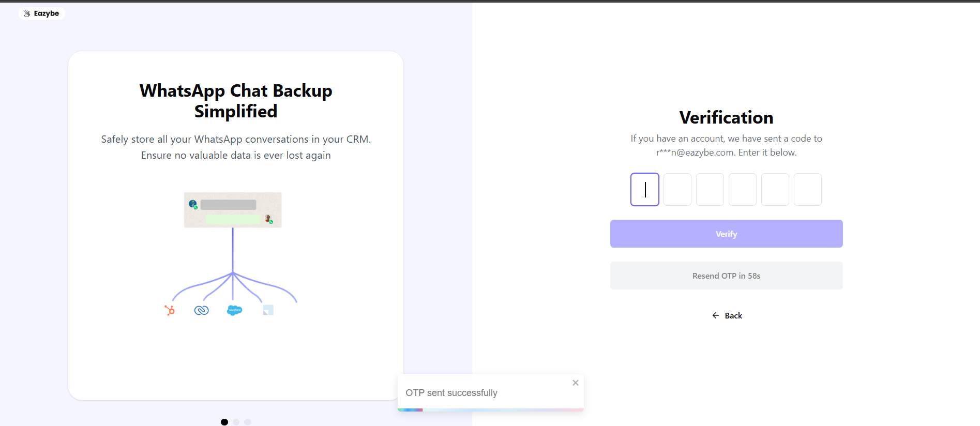
Task: Focus the first OTP digit box
Action: click(644, 189)
